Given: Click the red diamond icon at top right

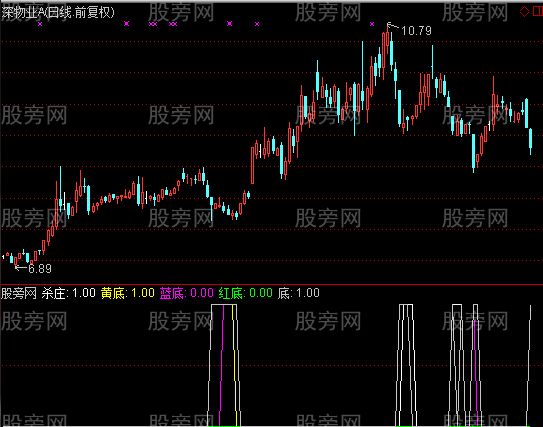Looking at the screenshot, I should coord(524,11).
